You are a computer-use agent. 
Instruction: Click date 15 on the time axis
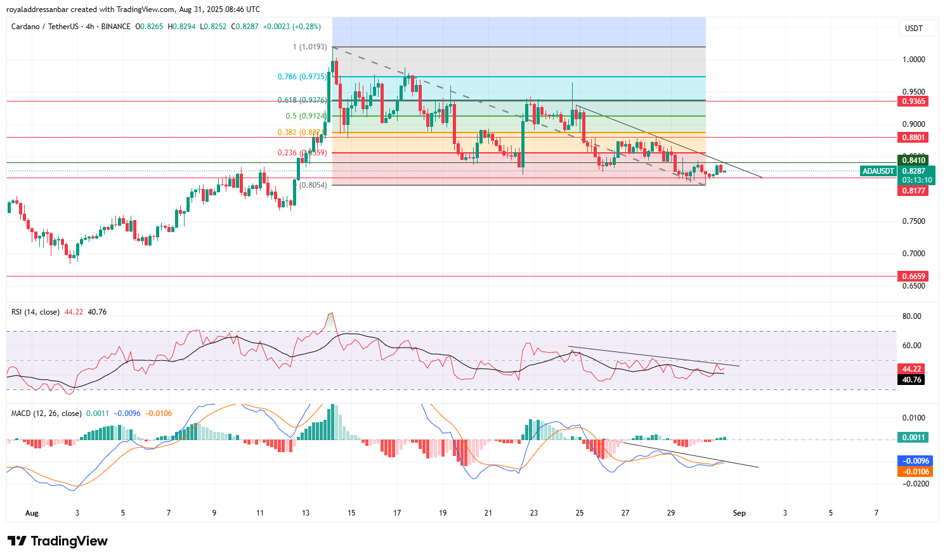(351, 513)
